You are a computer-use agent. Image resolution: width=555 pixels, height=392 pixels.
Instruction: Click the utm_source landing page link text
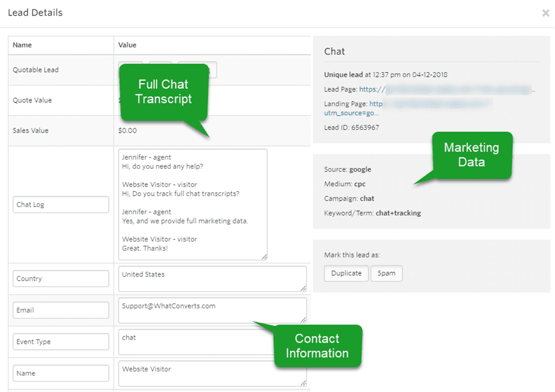pos(351,113)
